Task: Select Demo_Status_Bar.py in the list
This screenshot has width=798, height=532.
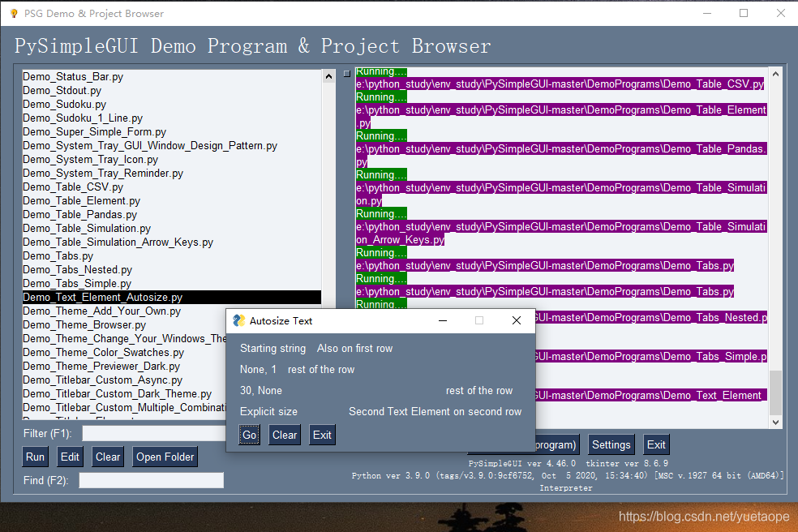Action: (171, 76)
